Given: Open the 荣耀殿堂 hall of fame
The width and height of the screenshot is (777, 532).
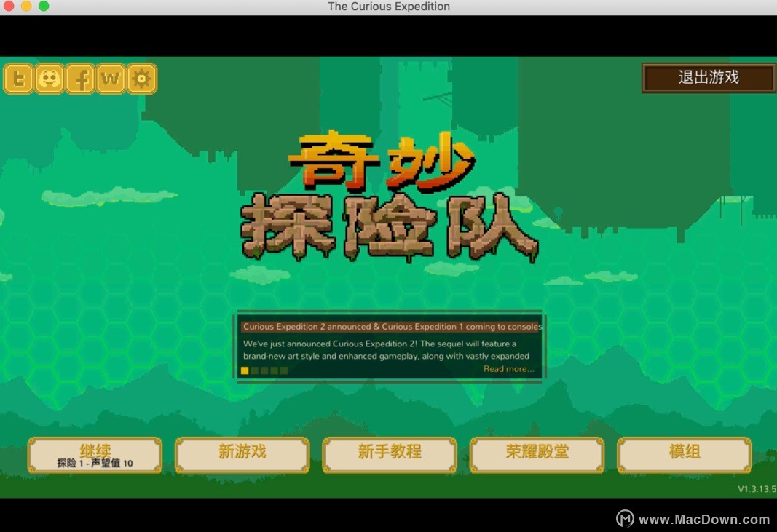Looking at the screenshot, I should pyautogui.click(x=537, y=455).
